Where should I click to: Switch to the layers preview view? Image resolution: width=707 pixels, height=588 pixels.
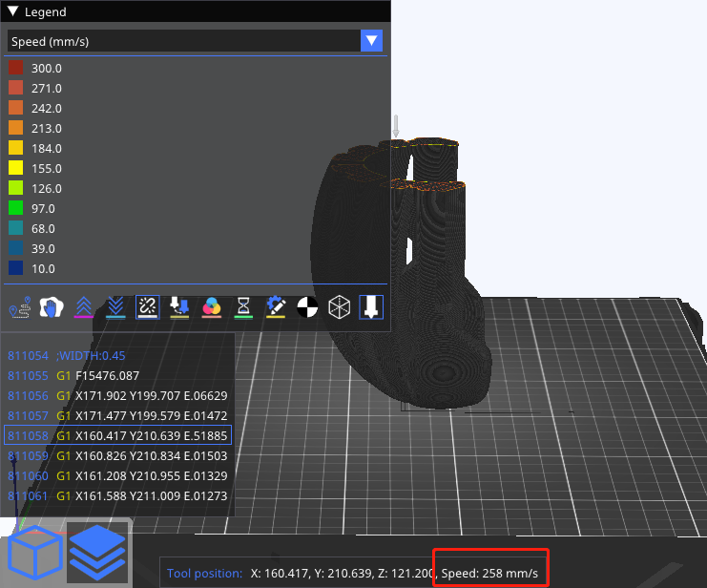click(x=97, y=553)
